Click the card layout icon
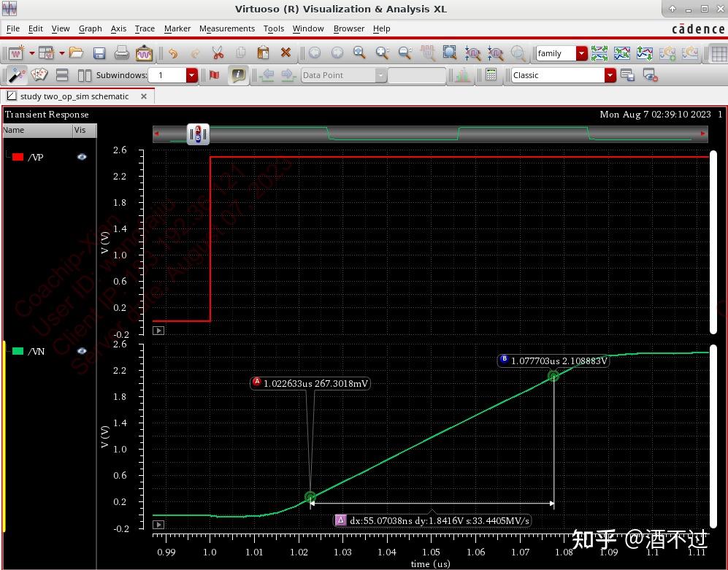This screenshot has width=728, height=570. tap(39, 74)
